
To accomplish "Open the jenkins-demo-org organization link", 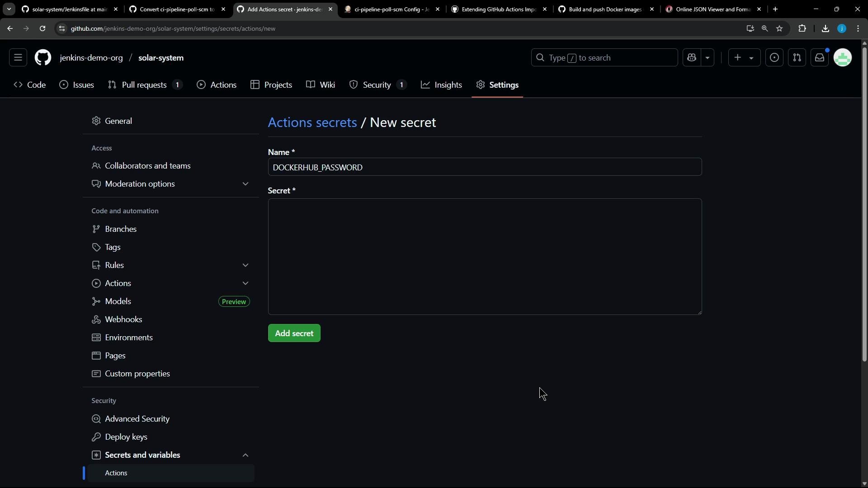I will (91, 58).
